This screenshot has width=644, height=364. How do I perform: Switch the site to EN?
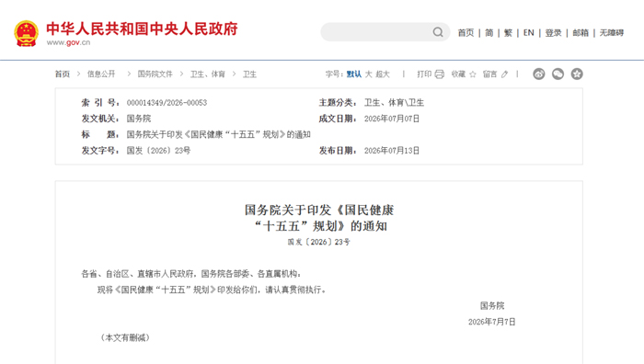coord(529,33)
